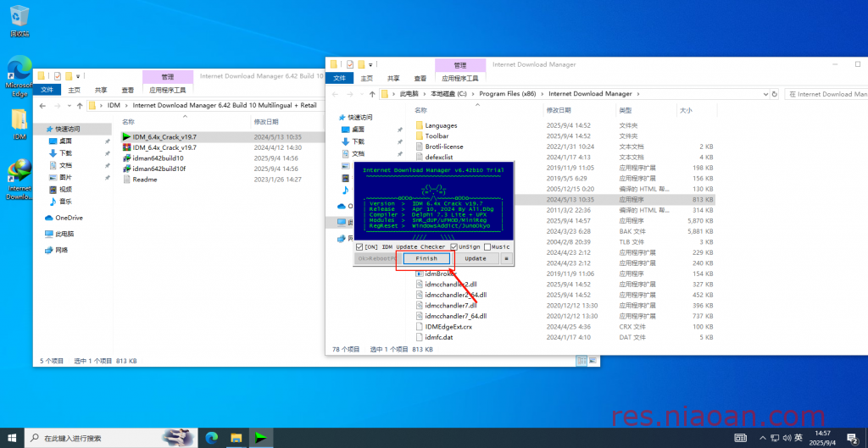Open 查看 tab in Program Files window
868x448 pixels.
click(x=420, y=79)
